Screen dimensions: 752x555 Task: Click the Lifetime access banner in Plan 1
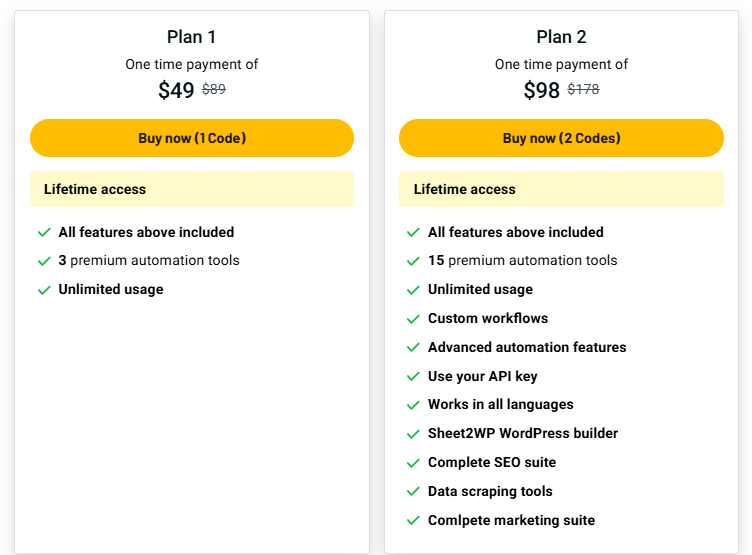click(192, 189)
